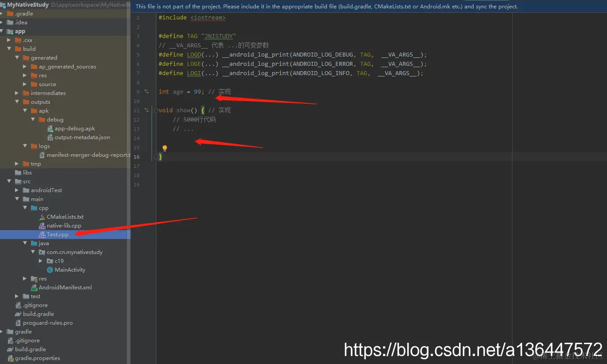Click the native-lib.cpp C++ file icon

coord(42,226)
